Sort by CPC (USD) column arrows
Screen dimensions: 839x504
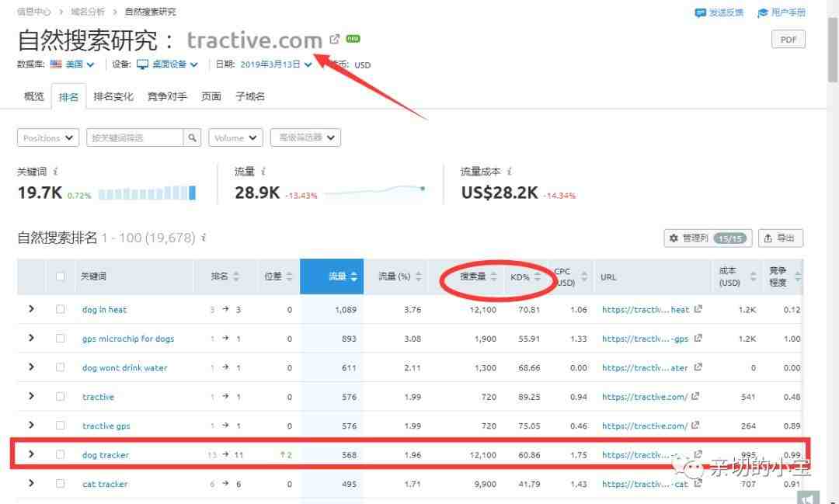pos(584,276)
